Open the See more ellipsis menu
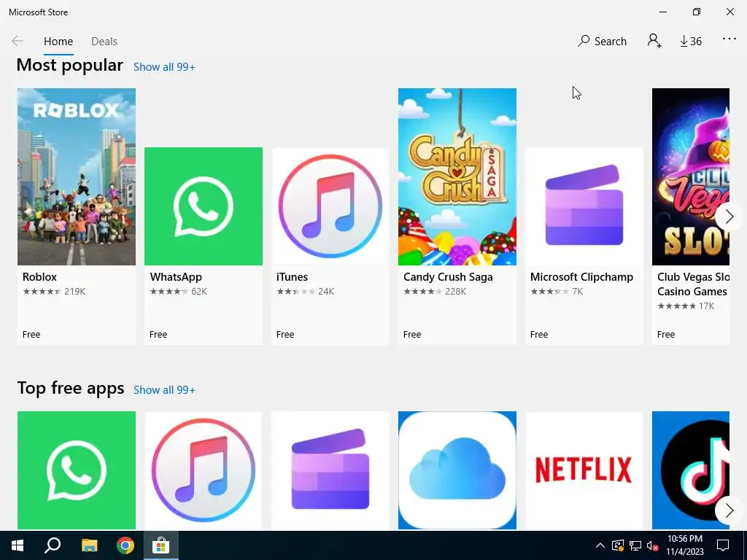Image resolution: width=747 pixels, height=560 pixels. tap(729, 39)
